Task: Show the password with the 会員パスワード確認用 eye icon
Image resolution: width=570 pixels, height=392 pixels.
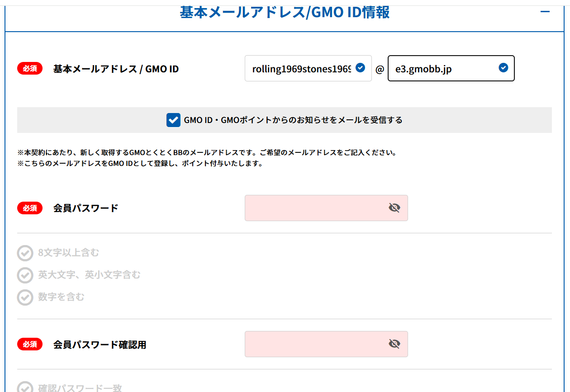Action: tap(394, 344)
